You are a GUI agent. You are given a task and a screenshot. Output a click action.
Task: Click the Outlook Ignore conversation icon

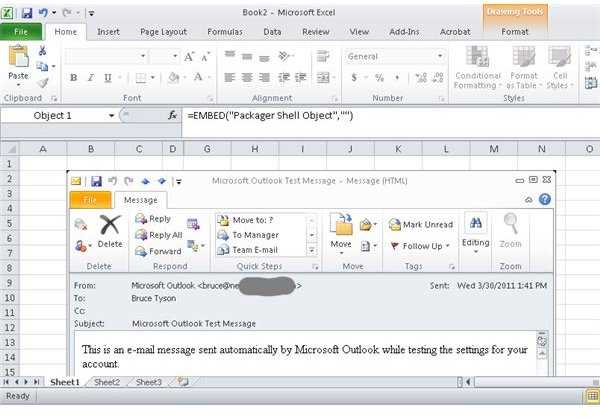click(x=81, y=224)
